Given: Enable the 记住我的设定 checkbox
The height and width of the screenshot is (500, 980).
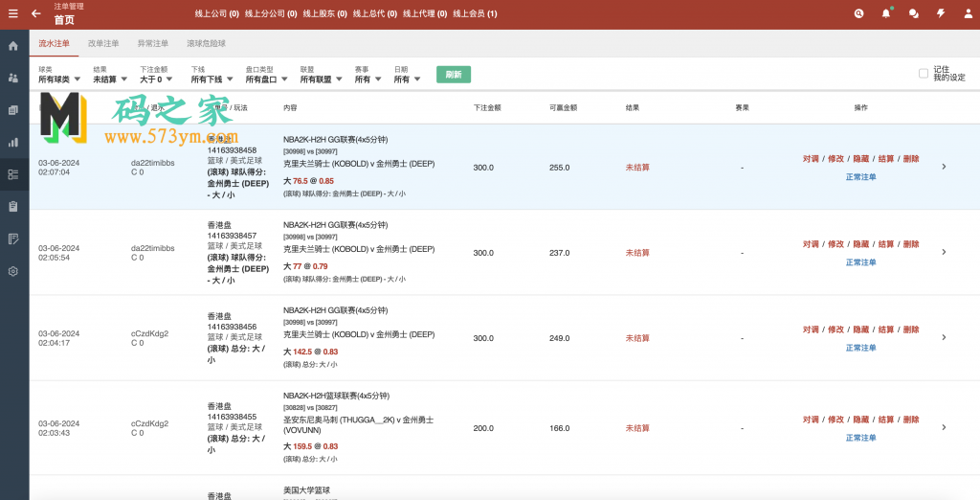Looking at the screenshot, I should (x=923, y=73).
